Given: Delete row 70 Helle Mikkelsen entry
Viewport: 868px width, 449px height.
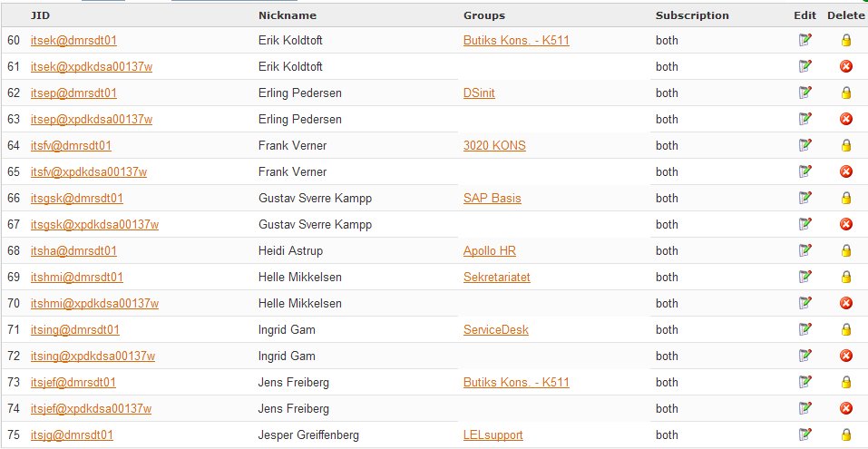Looking at the screenshot, I should click(846, 303).
